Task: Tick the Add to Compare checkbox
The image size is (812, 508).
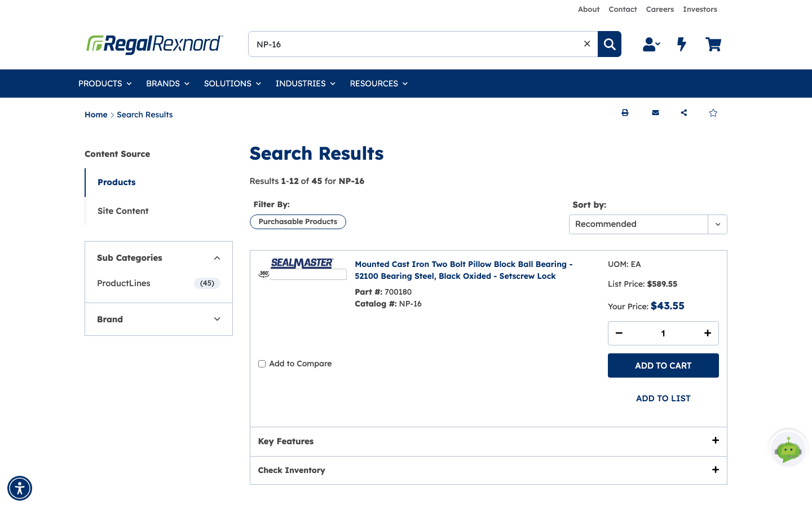Action: click(x=262, y=364)
